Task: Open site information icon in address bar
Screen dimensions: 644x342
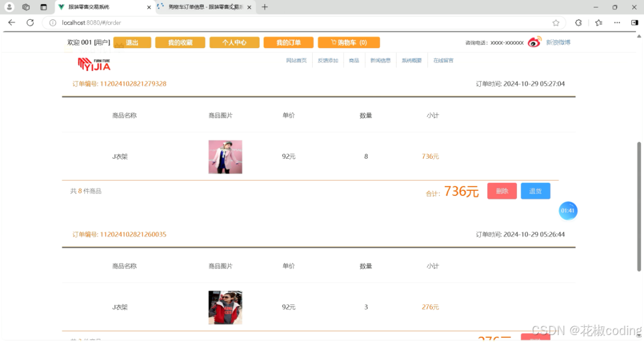Action: tap(52, 23)
